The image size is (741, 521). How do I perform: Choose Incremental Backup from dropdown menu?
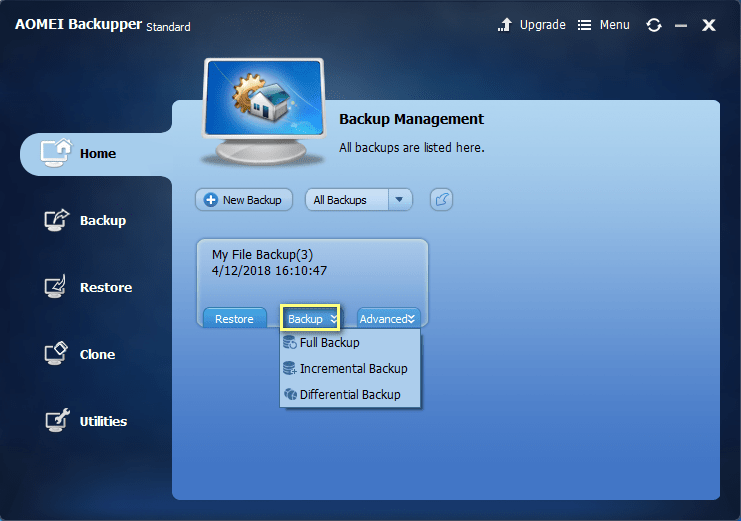pos(350,368)
